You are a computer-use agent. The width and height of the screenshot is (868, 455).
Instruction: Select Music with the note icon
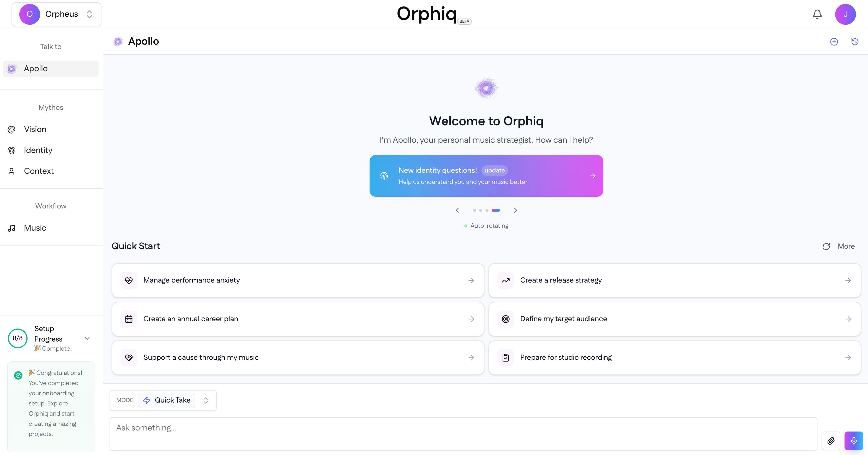[11, 228]
